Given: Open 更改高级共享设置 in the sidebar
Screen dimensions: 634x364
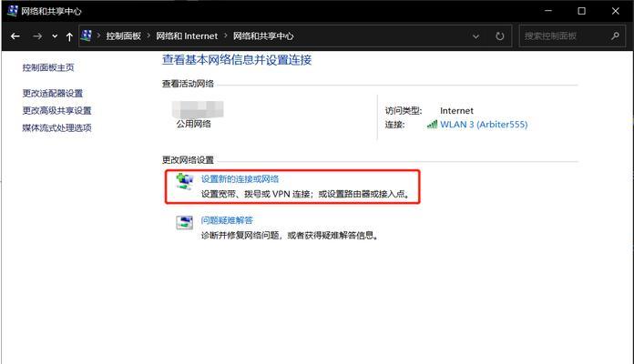Looking at the screenshot, I should 56,110.
